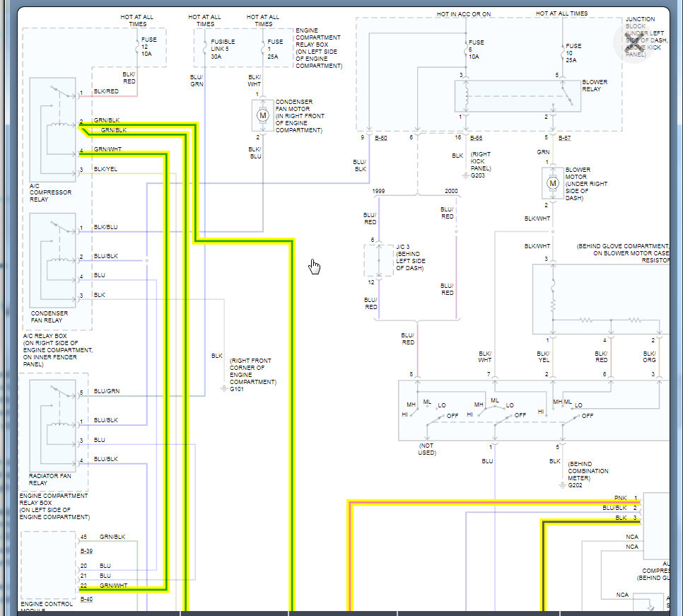This screenshot has height=616, width=683.
Task: Click the GRN/BLK label at control module pin 45
Action: pyautogui.click(x=112, y=537)
